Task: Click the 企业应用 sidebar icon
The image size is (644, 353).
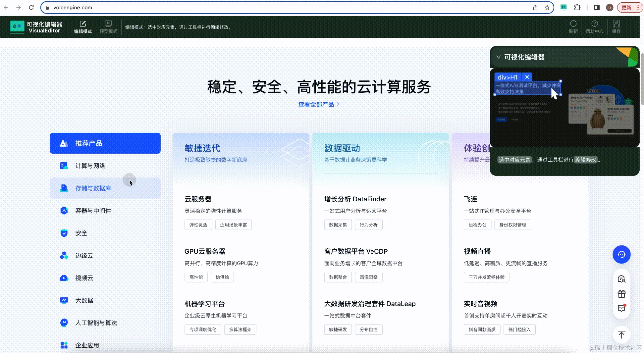Action: point(64,345)
